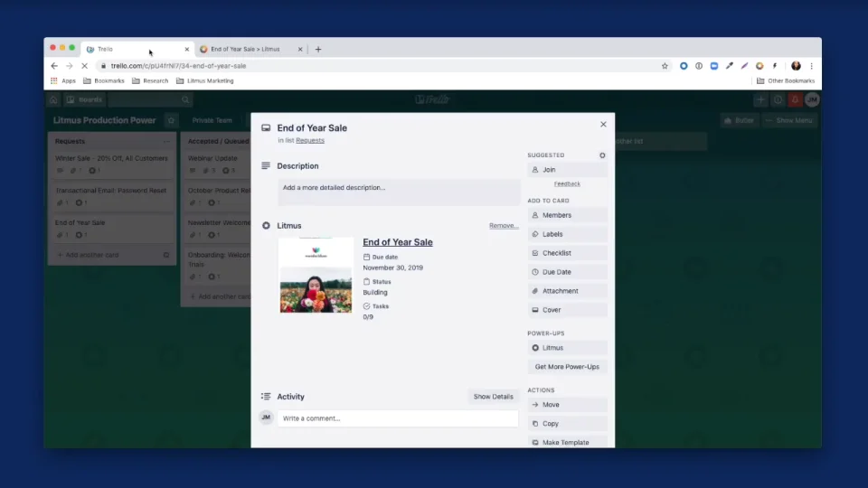Image resolution: width=868 pixels, height=488 pixels.
Task: Click the Trello search icon
Action: pyautogui.click(x=185, y=99)
